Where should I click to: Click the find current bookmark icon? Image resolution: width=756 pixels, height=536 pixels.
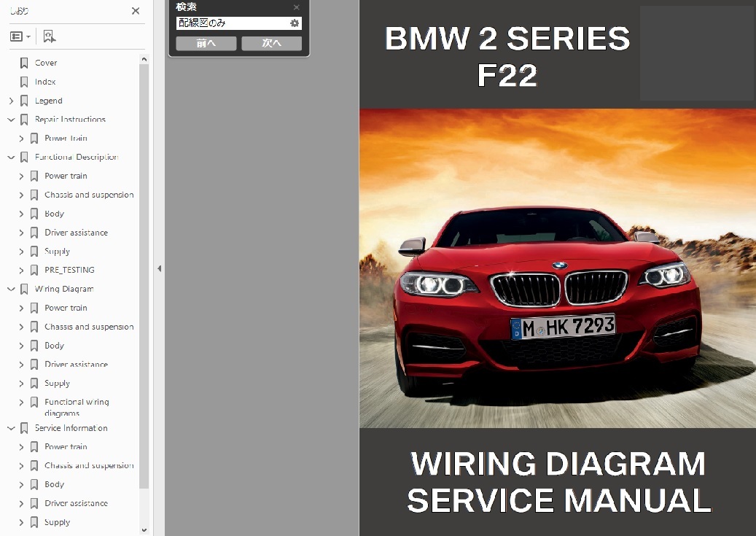[49, 36]
